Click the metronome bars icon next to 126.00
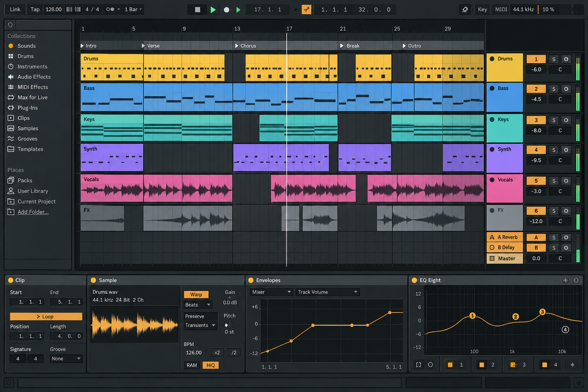 coord(73,9)
